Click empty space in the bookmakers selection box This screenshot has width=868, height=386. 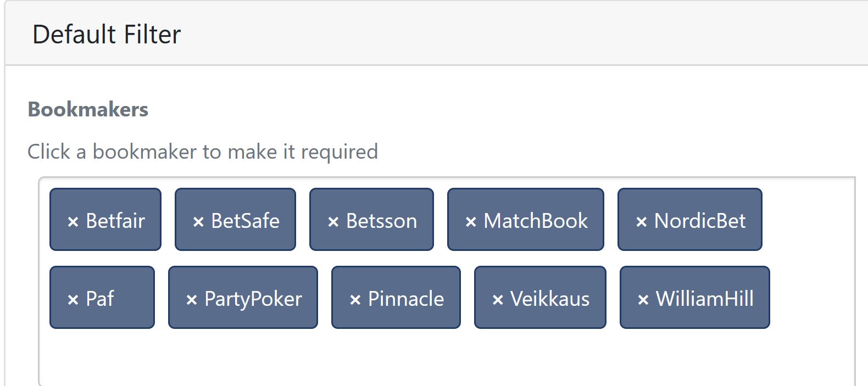tap(439, 357)
